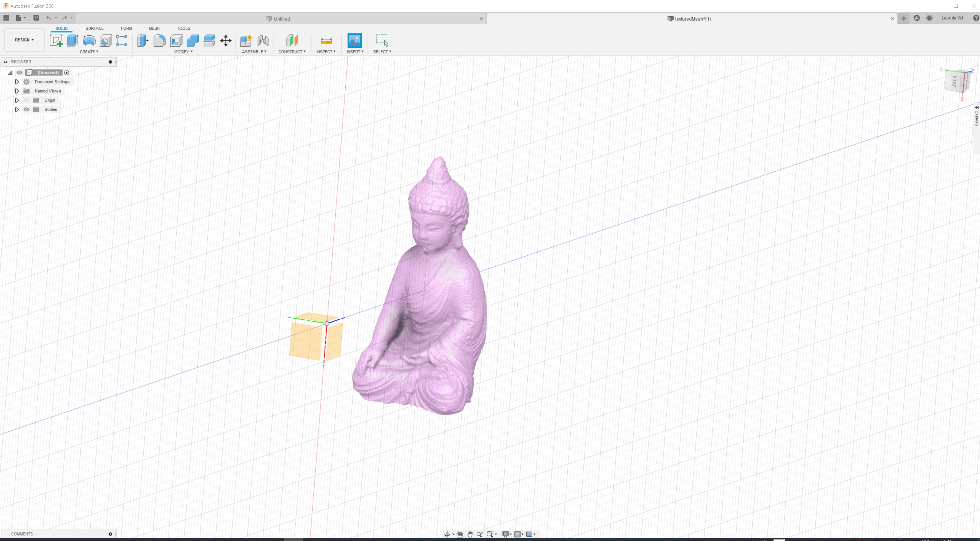Screen dimensions: 980x541
Task: Activate the (Unsaved) component radio button
Action: coord(67,73)
